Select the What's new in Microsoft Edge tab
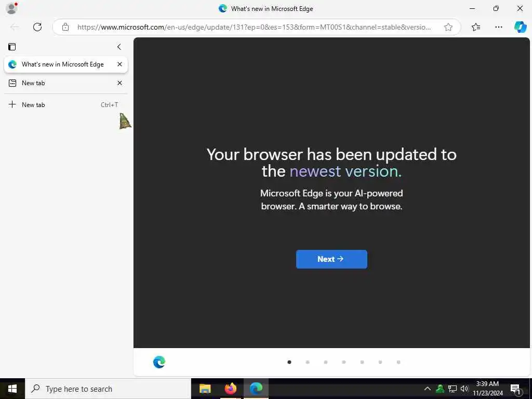Viewport: 532px width, 399px height. [66, 64]
